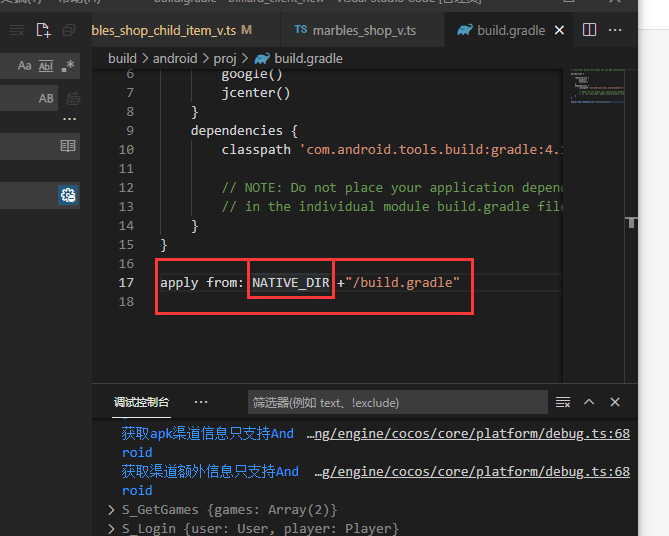Click line number 17 in the gutter
Image resolution: width=669 pixels, height=536 pixels.
[x=126, y=283]
